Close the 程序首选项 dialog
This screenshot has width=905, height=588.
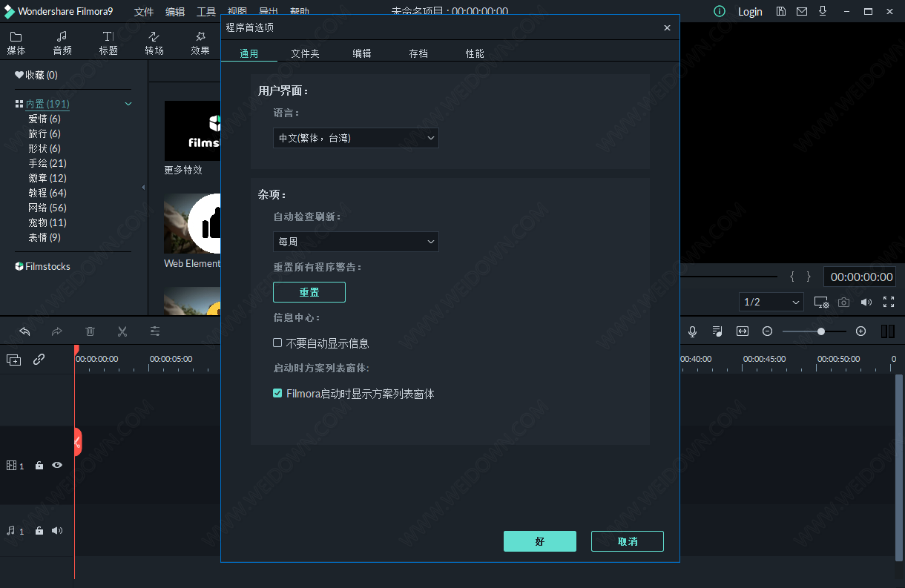click(667, 27)
